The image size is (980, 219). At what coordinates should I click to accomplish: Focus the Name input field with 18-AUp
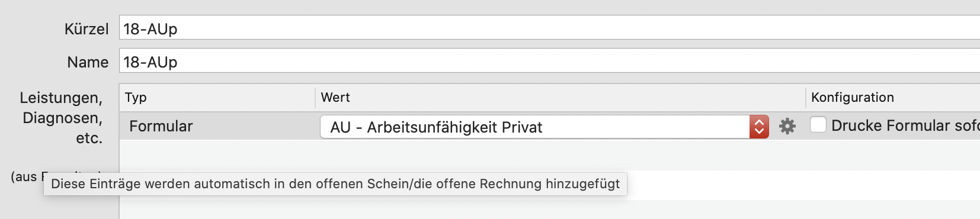point(549,61)
